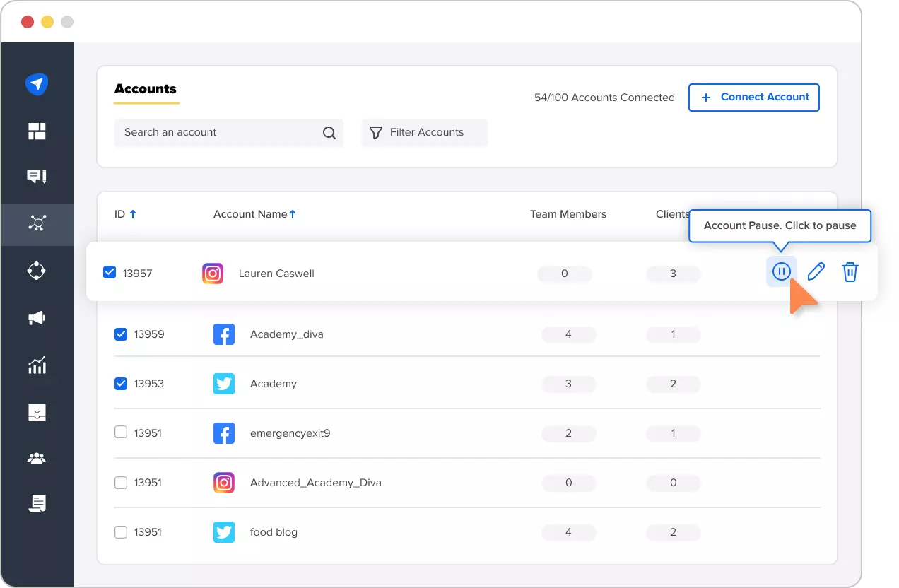The image size is (899, 588).
Task: Click the paper-plane logo in the sidebar
Action: [x=37, y=84]
